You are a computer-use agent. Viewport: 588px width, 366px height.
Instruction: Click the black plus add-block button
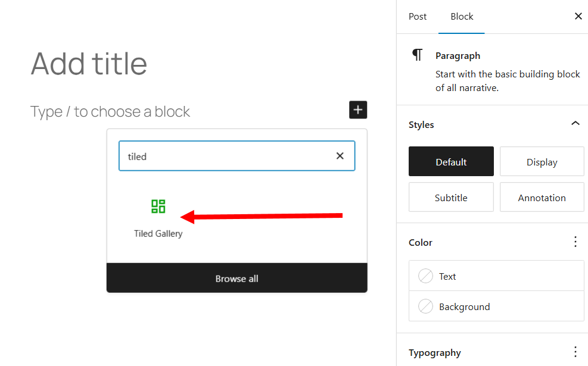point(358,110)
